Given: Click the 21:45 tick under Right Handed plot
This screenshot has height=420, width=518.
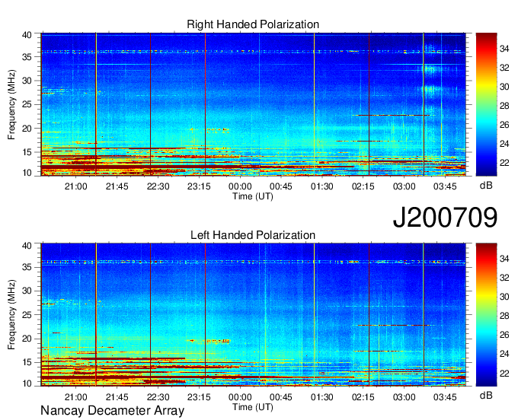Looking at the screenshot, I should point(117,186).
